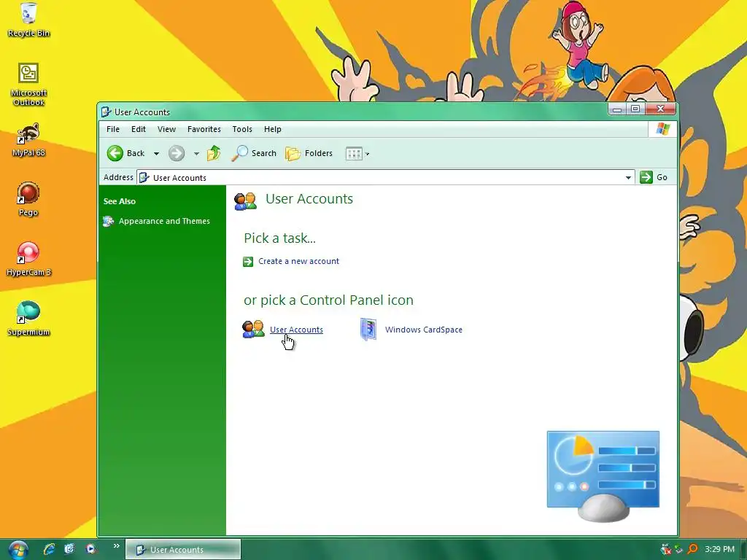Select the HyperCam 3 desktop shortcut

[x=28, y=260]
